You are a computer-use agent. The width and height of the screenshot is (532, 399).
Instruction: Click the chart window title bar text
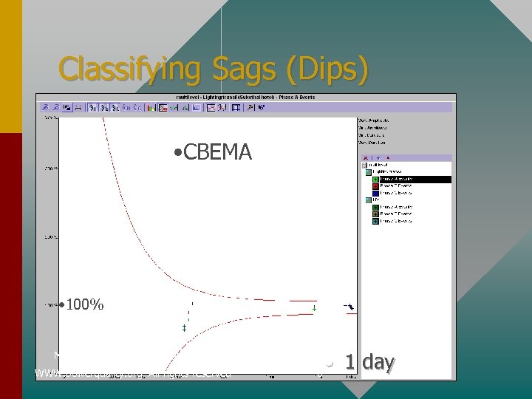point(245,98)
